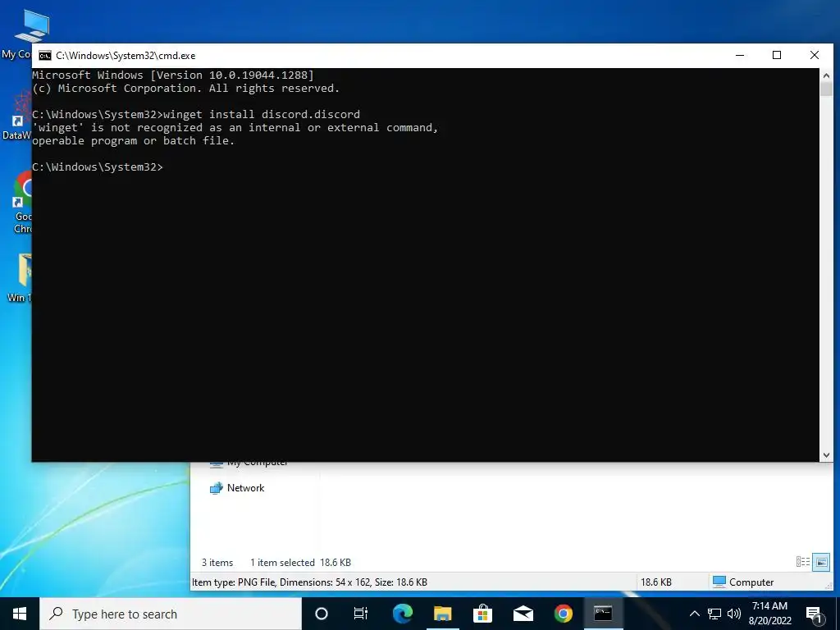Open File Explorer from the taskbar
The image size is (840, 630).
442,614
